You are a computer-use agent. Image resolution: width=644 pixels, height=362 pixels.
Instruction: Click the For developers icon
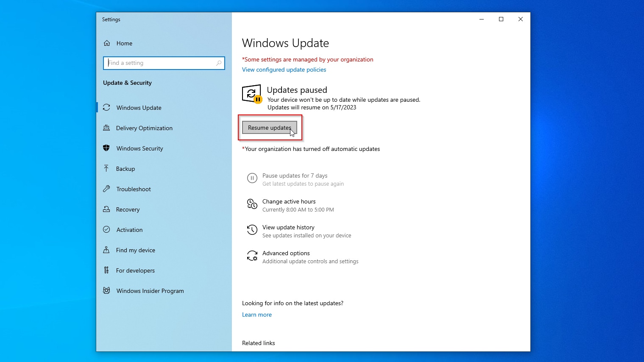coord(106,270)
